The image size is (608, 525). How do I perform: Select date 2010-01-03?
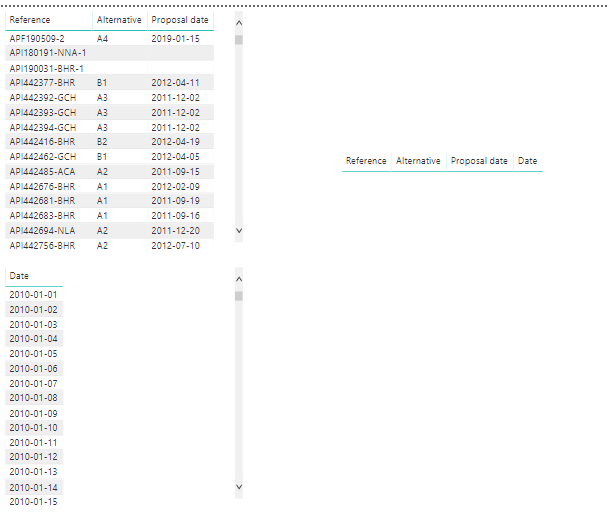33,324
